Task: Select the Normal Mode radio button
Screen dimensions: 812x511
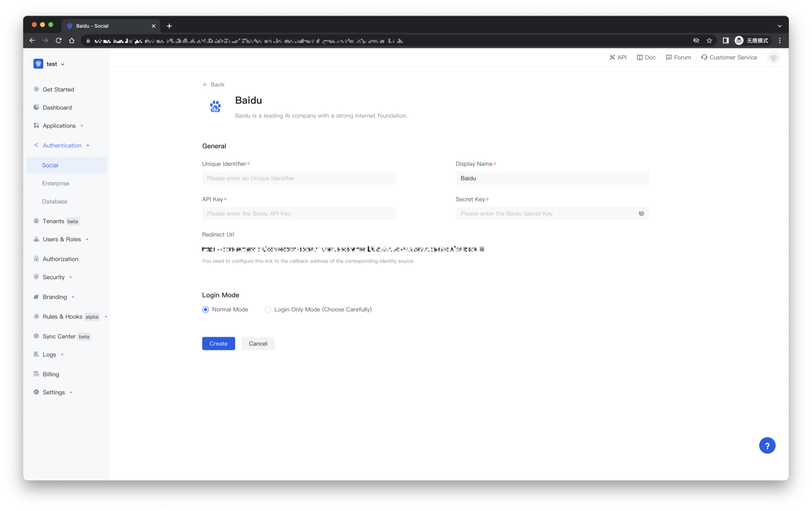Action: (206, 309)
